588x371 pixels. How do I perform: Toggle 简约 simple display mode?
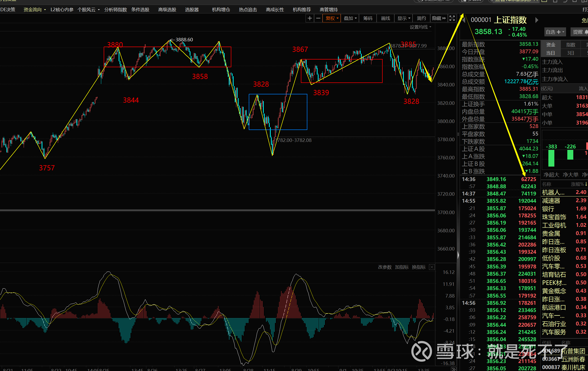pos(421,18)
